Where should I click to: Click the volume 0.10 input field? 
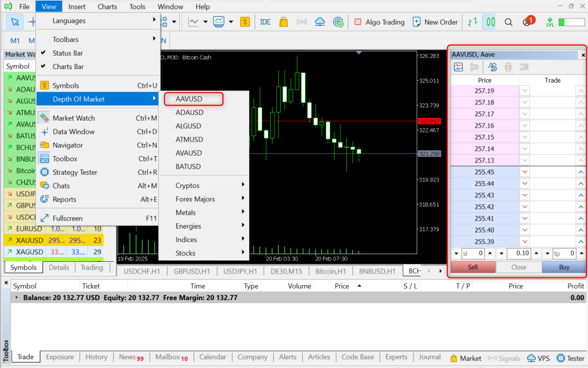pyautogui.click(x=519, y=254)
